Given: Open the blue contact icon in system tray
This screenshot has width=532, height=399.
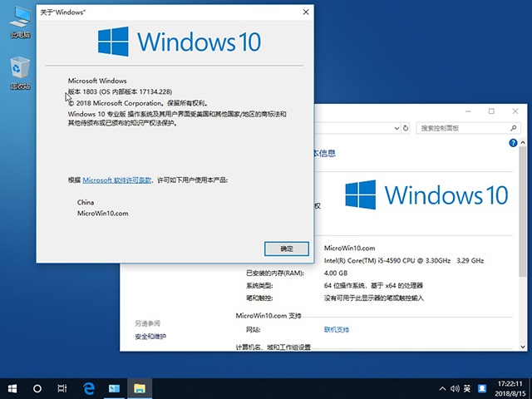Looking at the screenshot, I should (x=482, y=388).
